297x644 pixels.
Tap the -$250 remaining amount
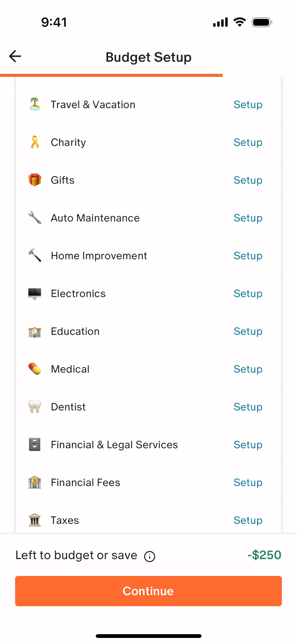click(x=264, y=555)
